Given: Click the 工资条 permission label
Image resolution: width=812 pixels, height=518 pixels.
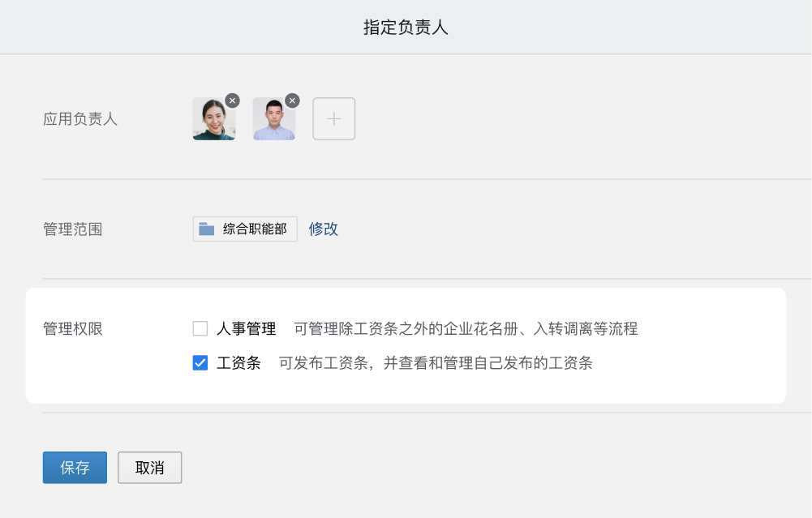Looking at the screenshot, I should tap(238, 363).
